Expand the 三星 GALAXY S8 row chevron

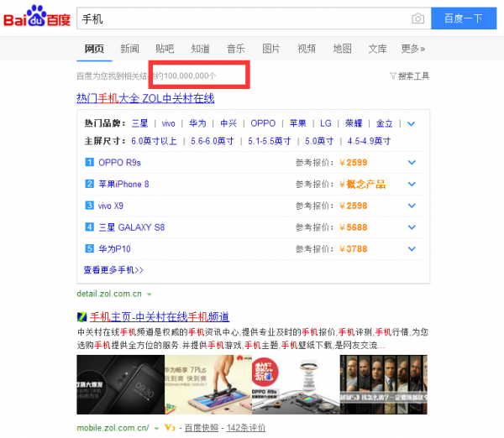click(412, 227)
